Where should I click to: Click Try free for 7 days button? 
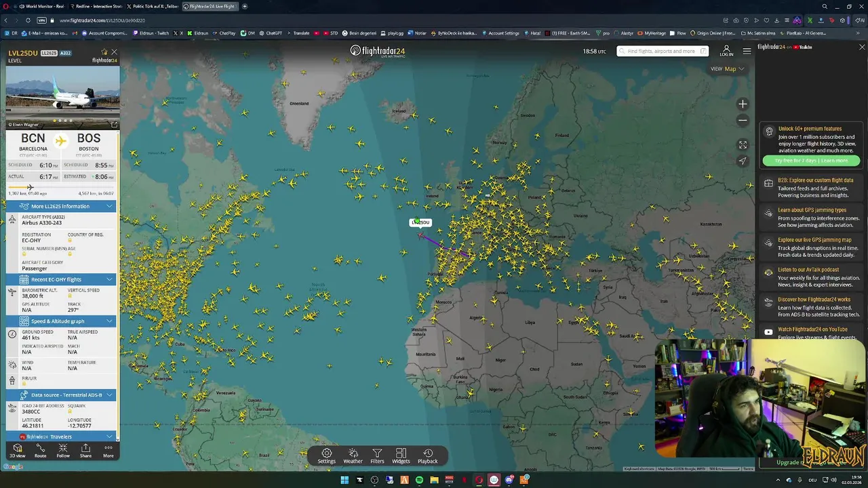tap(811, 161)
